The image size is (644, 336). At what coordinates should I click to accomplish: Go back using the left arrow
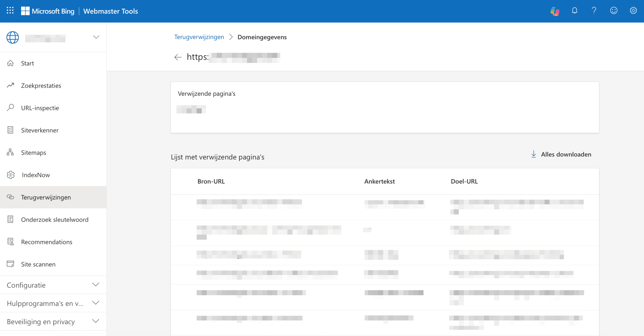coord(178,57)
